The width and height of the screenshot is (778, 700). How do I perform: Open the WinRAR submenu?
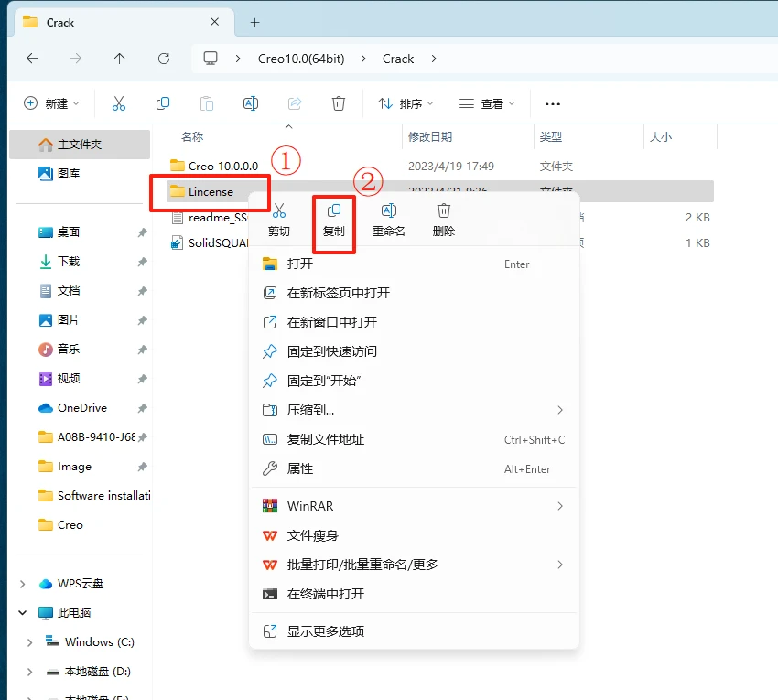coord(414,506)
